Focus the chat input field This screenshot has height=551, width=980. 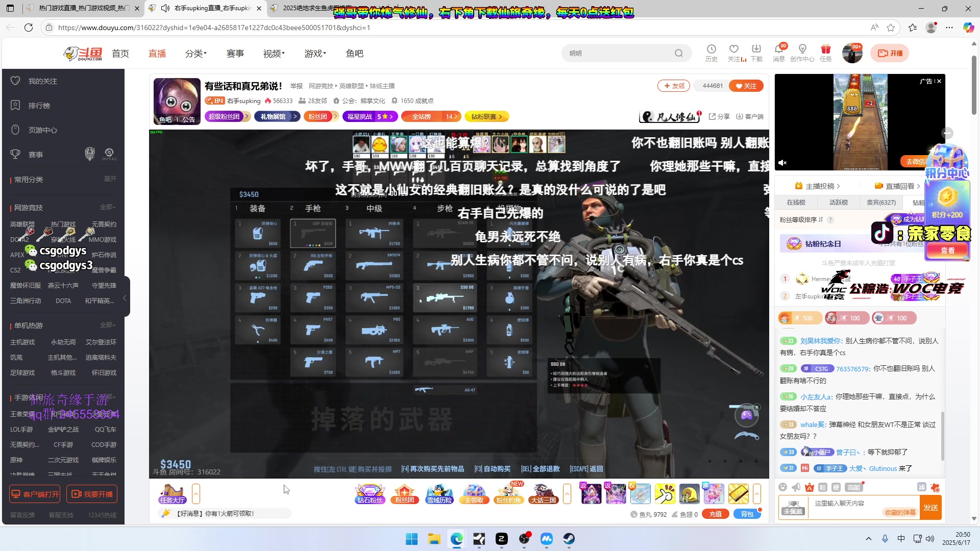tap(865, 504)
